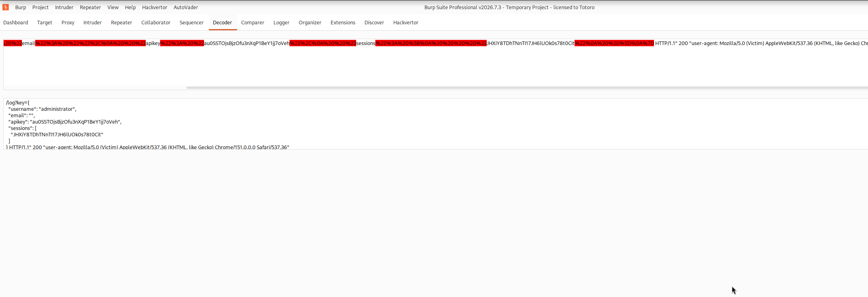Open the AutoVader menu
Screen dimensions: 868x297
186,7
